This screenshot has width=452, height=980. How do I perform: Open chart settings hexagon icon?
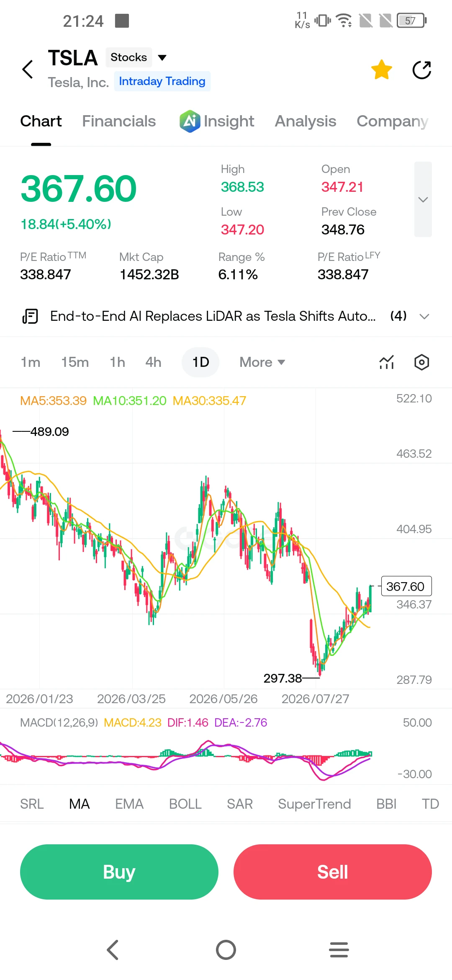pyautogui.click(x=421, y=362)
